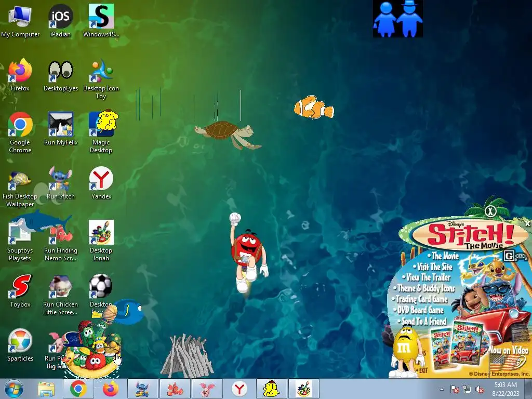532x399 pixels.
Task: Switch to the Stitch taskbar button
Action: [142, 389]
